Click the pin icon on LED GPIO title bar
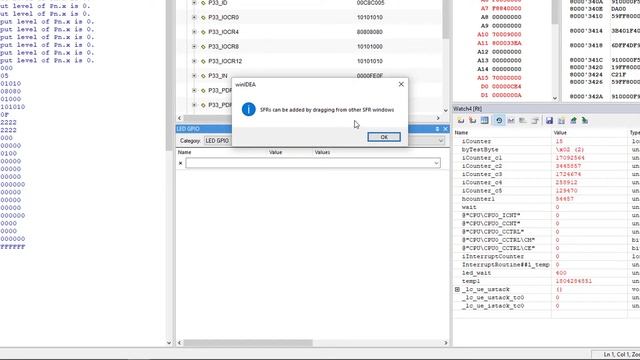This screenshot has width=640, height=360. tap(437, 129)
